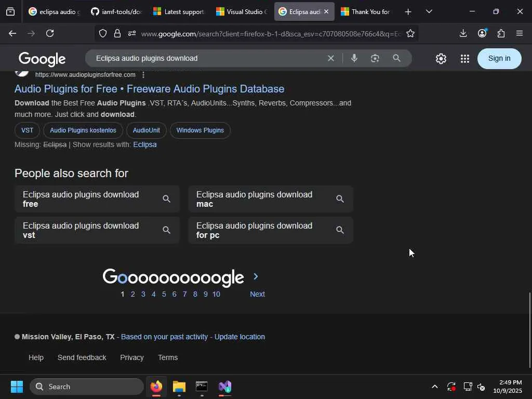Select the AudioUnit chip
The image size is (532, 399).
point(146,130)
